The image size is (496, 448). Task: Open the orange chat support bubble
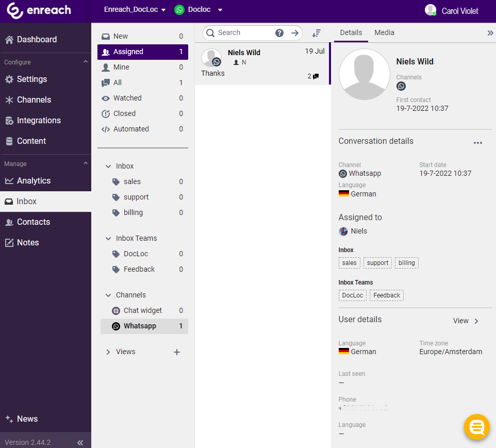click(476, 427)
